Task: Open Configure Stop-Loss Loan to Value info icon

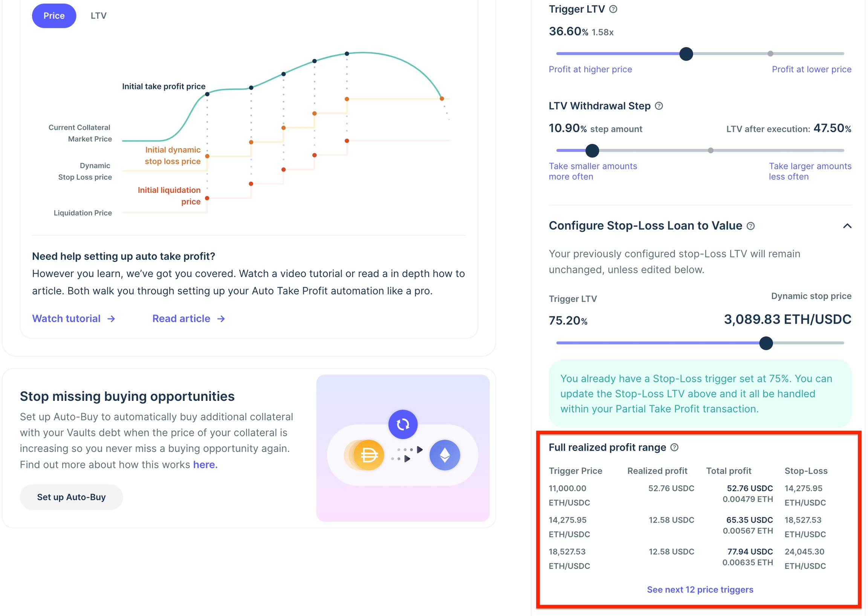Action: 750,226
